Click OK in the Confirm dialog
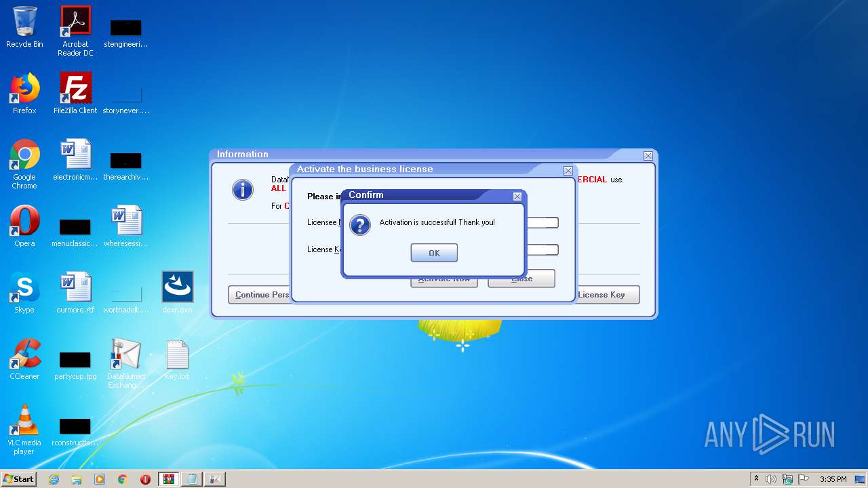Viewport: 868px width, 488px height. pos(434,253)
